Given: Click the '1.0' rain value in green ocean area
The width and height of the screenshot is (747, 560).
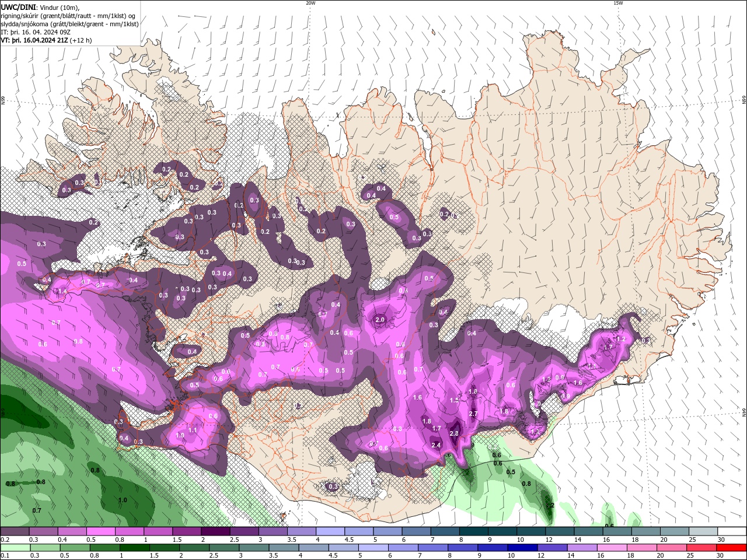Looking at the screenshot, I should pyautogui.click(x=123, y=500).
